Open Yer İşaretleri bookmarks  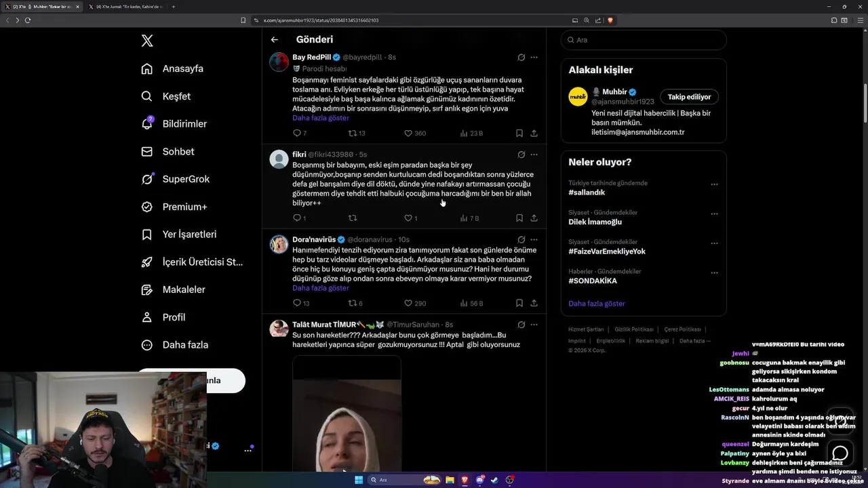click(x=178, y=235)
